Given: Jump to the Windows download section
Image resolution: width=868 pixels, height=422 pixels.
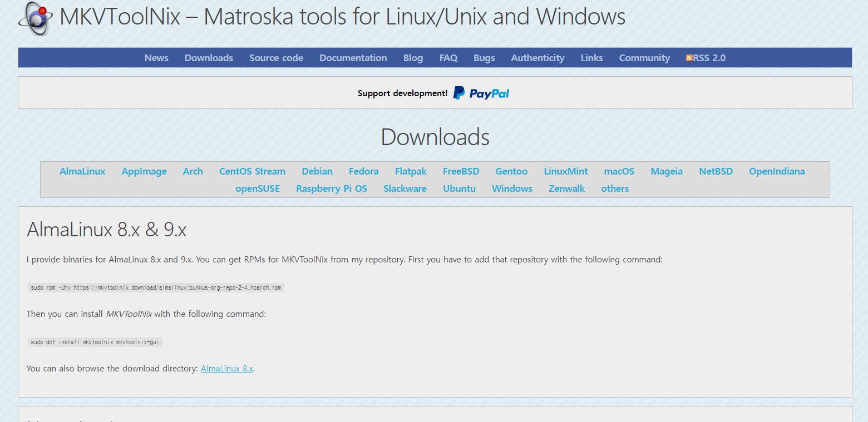Looking at the screenshot, I should point(512,188).
